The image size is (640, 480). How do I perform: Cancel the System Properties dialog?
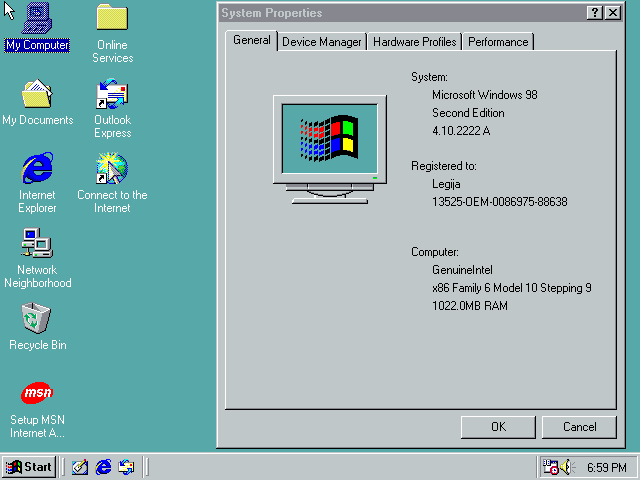579,427
